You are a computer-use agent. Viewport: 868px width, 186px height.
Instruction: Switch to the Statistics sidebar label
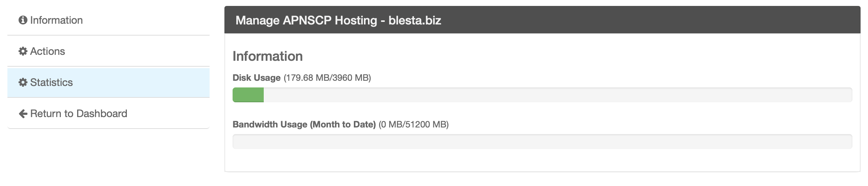[52, 83]
